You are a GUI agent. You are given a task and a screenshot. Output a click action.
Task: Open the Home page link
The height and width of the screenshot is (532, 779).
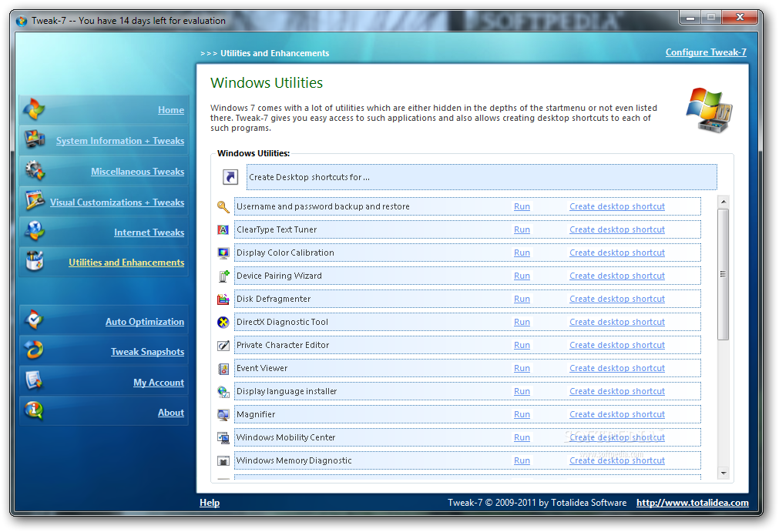click(170, 110)
